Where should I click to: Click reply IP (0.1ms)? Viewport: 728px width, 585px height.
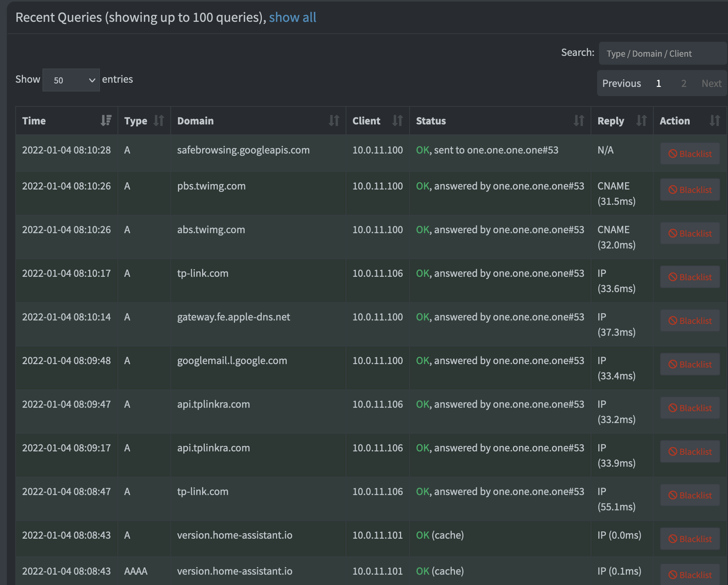pyautogui.click(x=619, y=571)
